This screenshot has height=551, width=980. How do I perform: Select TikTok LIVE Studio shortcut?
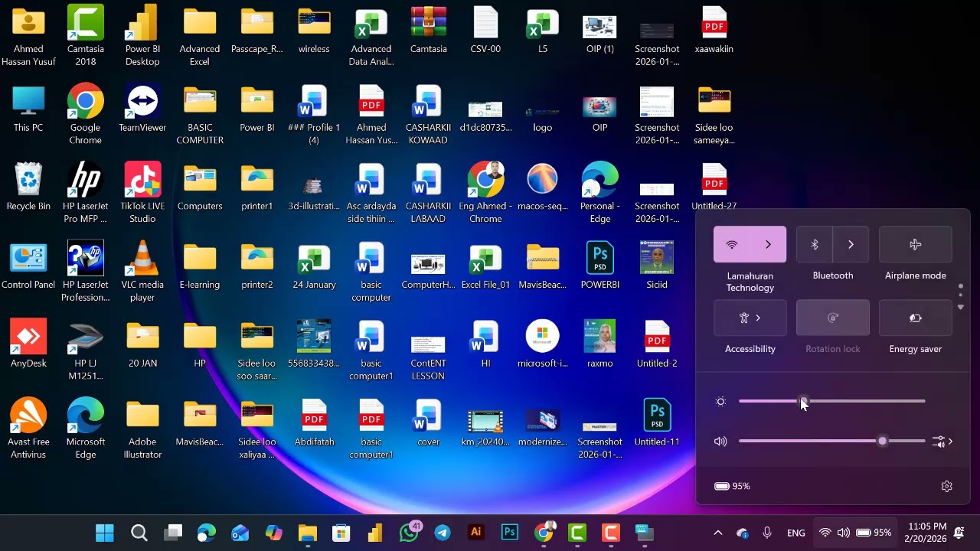point(142,192)
